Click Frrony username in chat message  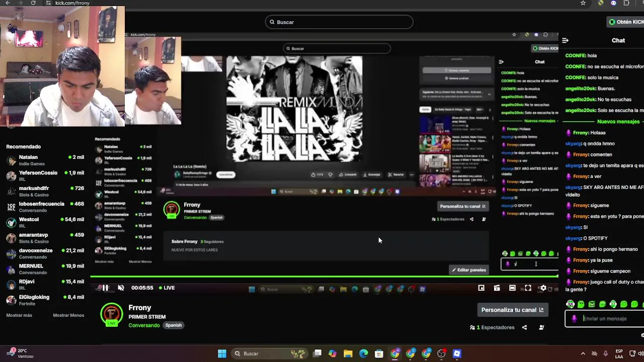pos(581,133)
